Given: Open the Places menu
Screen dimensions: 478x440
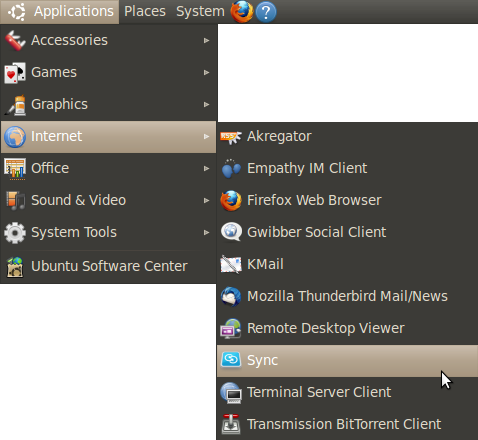Looking at the screenshot, I should [145, 12].
